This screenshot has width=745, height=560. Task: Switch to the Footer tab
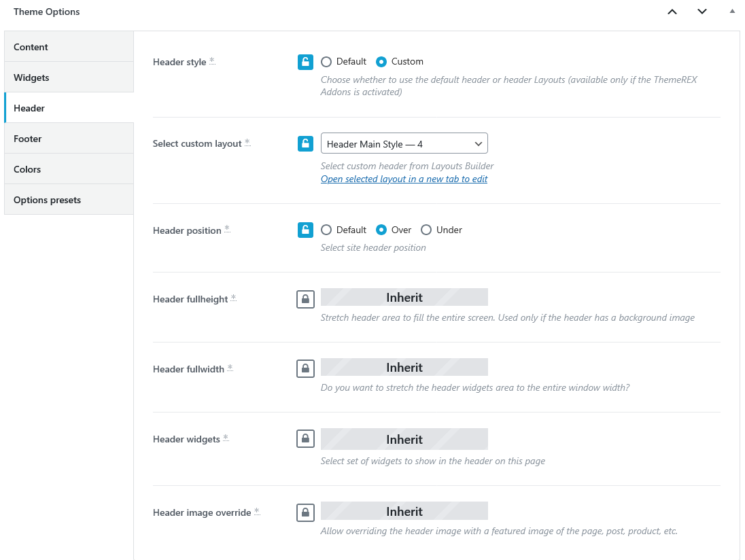[x=69, y=139]
